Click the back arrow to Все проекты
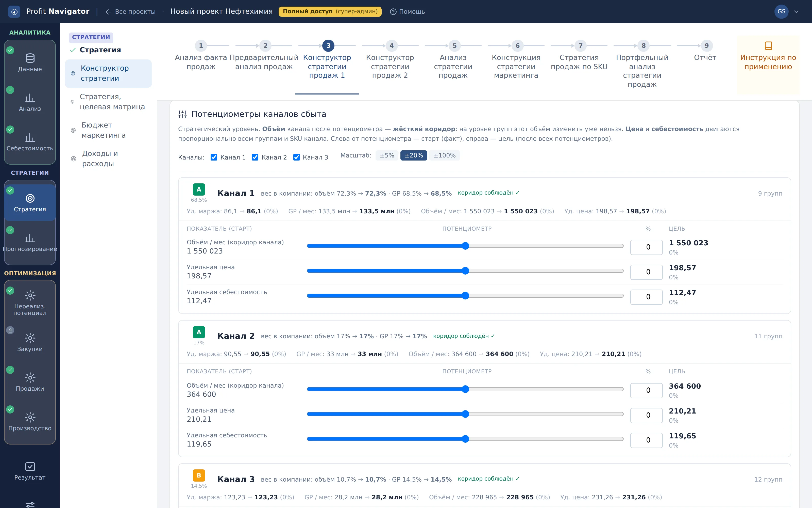 point(108,12)
